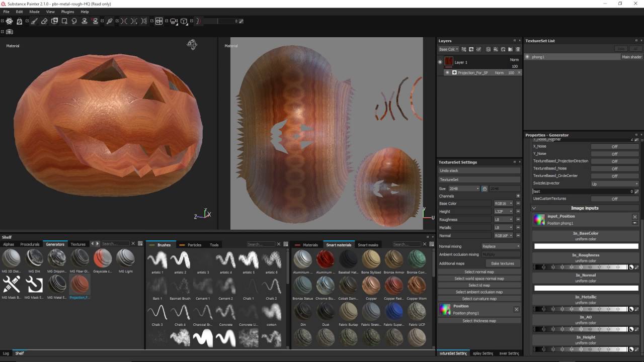This screenshot has height=362, width=644.
Task: Open the Mode menu
Action: pos(34,12)
